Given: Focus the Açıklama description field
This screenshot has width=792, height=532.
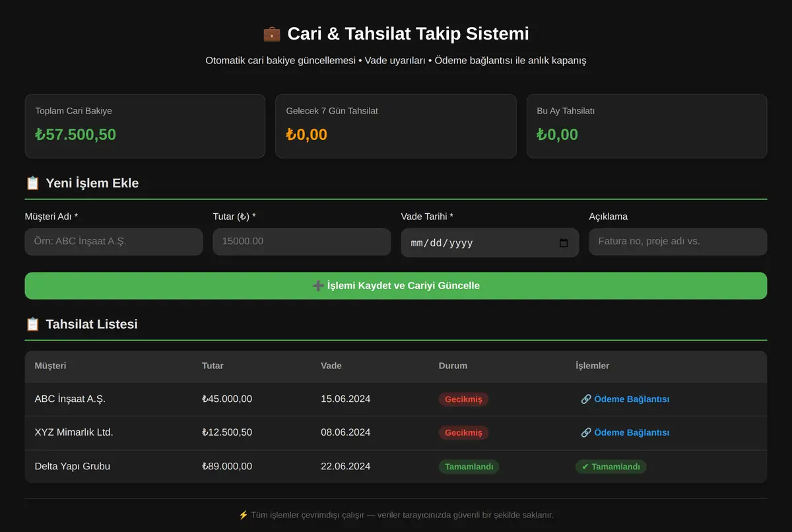Looking at the screenshot, I should point(678,242).
